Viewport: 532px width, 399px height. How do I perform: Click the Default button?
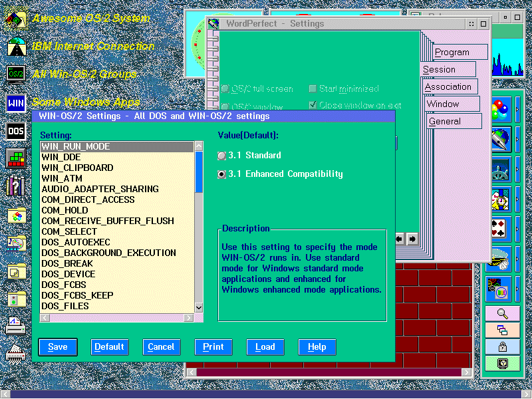pyautogui.click(x=109, y=346)
